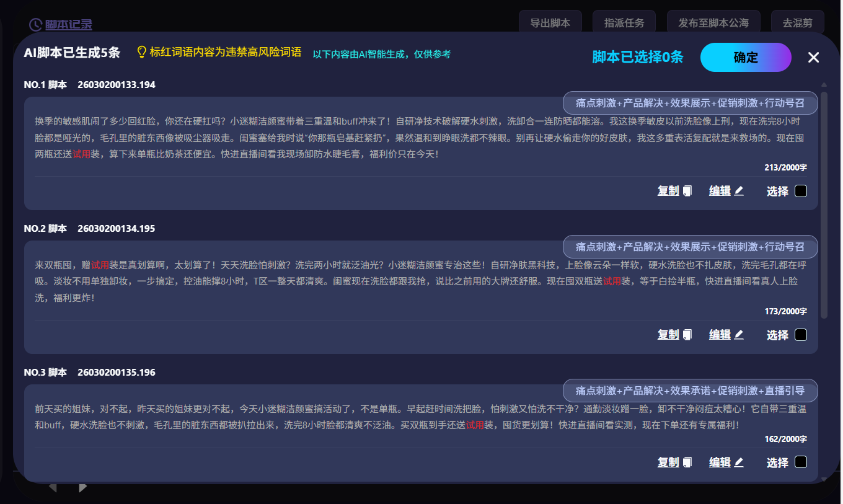The height and width of the screenshot is (504, 843).
Task: Open the 脚本记录 link
Action: 67,24
